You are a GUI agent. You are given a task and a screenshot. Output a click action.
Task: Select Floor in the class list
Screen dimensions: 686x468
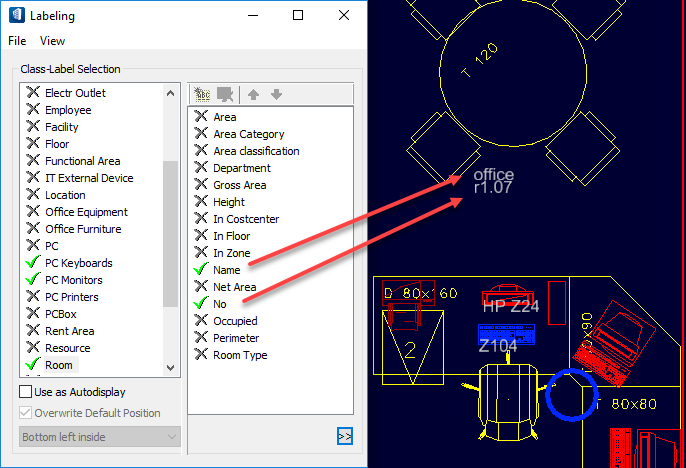pos(57,144)
